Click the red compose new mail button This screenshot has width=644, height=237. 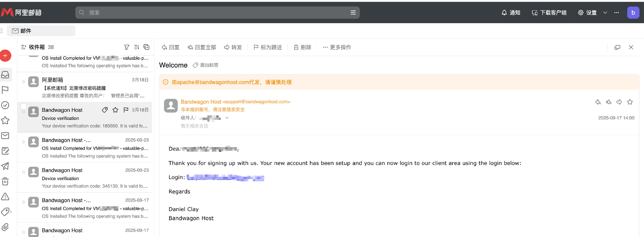5,56
